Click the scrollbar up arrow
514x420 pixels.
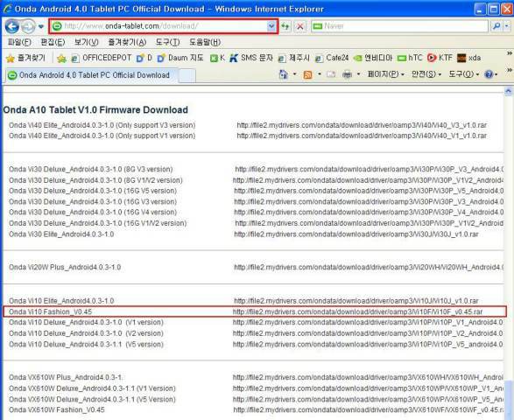click(508, 91)
